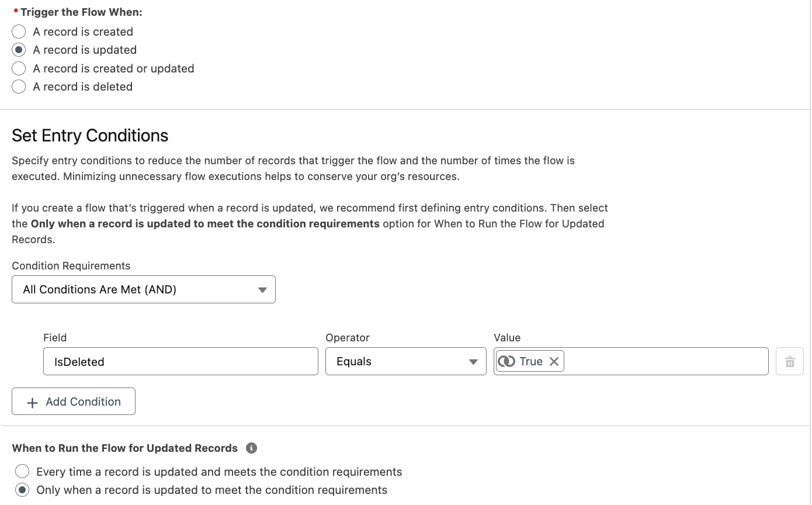Image resolution: width=812 pixels, height=505 pixels.
Task: Click the Add Condition button
Action: coord(73,402)
